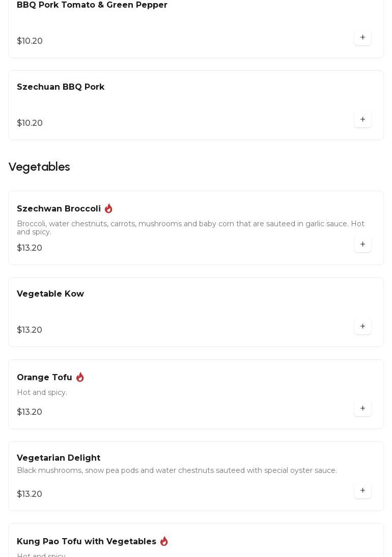Image resolution: width=392 pixels, height=557 pixels.
Task: Click the $13.20 price under Vegetable Kow
Action: point(30,330)
